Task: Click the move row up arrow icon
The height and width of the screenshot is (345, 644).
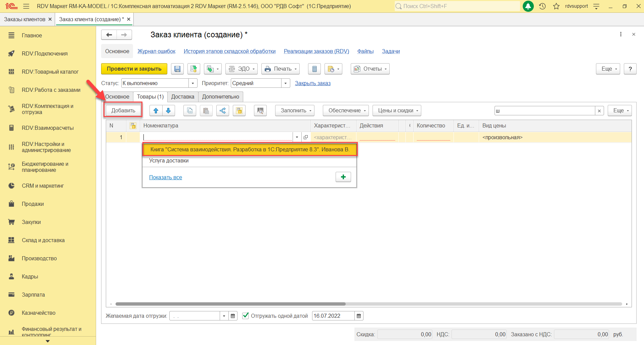Action: pyautogui.click(x=156, y=111)
